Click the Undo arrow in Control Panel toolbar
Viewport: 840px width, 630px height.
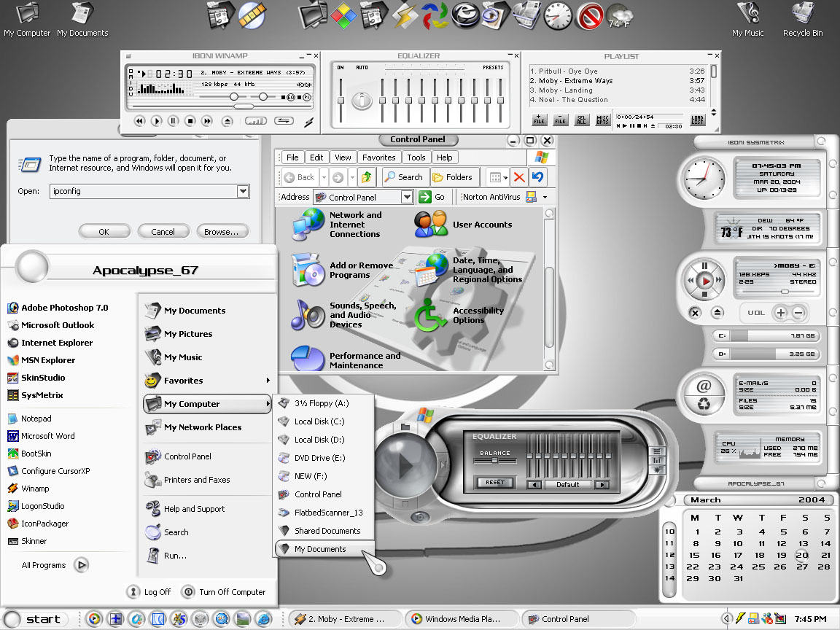[538, 177]
